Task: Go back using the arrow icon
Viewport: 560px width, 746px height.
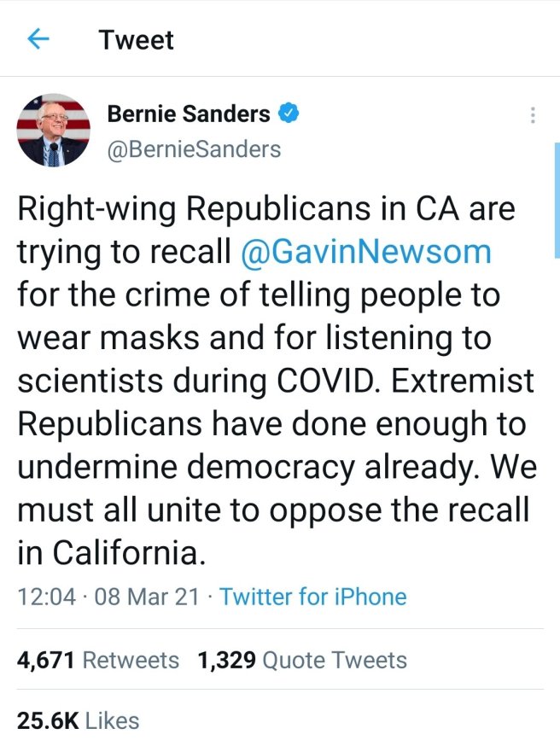Action: click(38, 39)
